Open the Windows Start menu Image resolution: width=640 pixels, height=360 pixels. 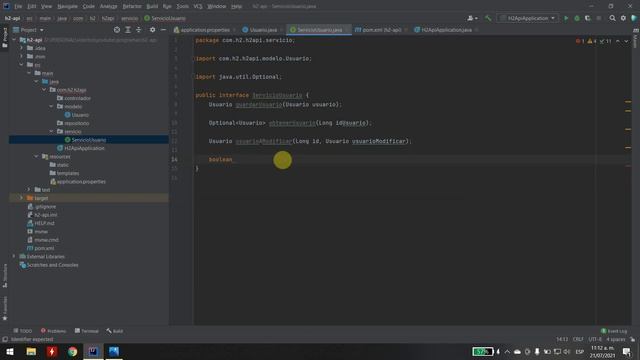(x=10, y=351)
